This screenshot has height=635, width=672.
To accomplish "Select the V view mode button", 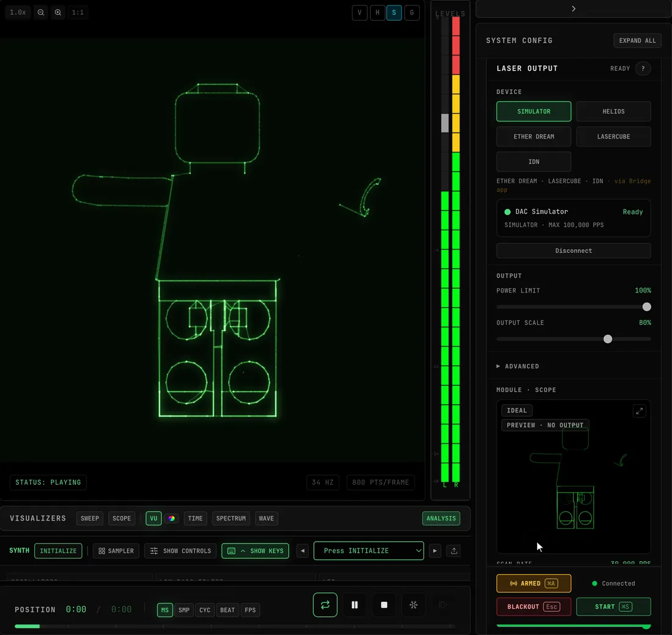I will tap(360, 12).
